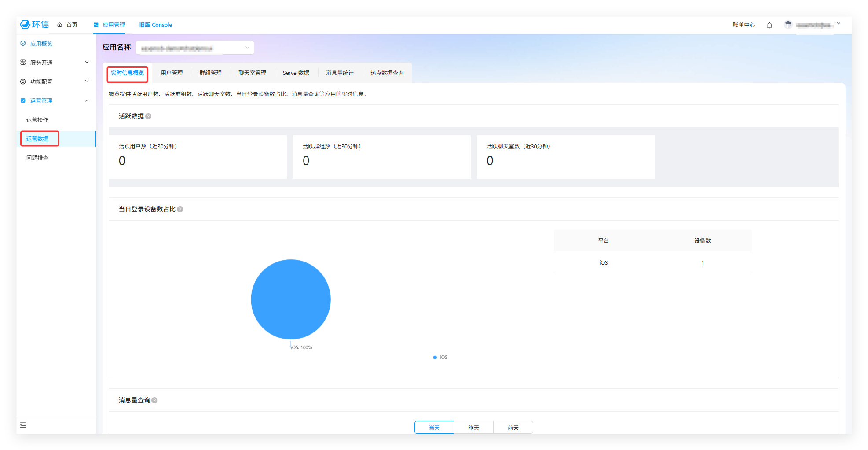
Task: Open 账单中心 in the top bar
Action: pyautogui.click(x=743, y=25)
